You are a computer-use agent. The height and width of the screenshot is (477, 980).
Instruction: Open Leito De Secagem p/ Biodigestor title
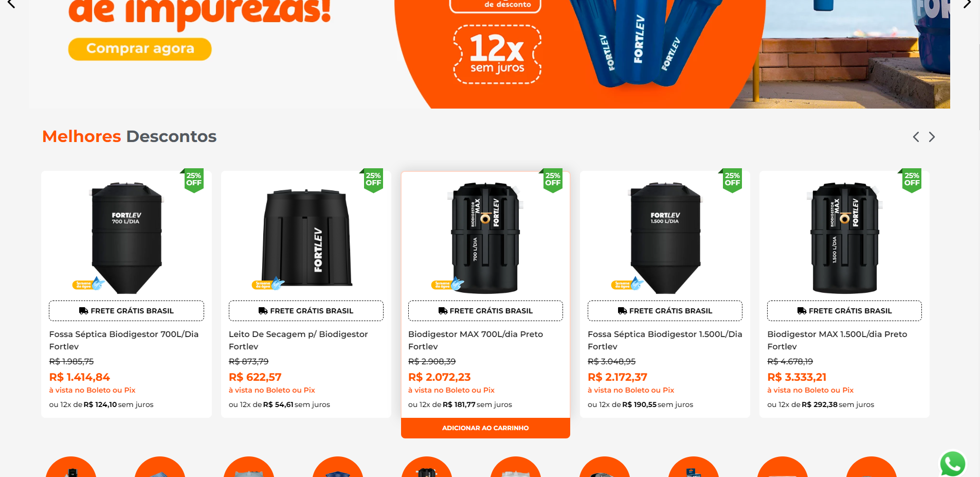point(298,340)
